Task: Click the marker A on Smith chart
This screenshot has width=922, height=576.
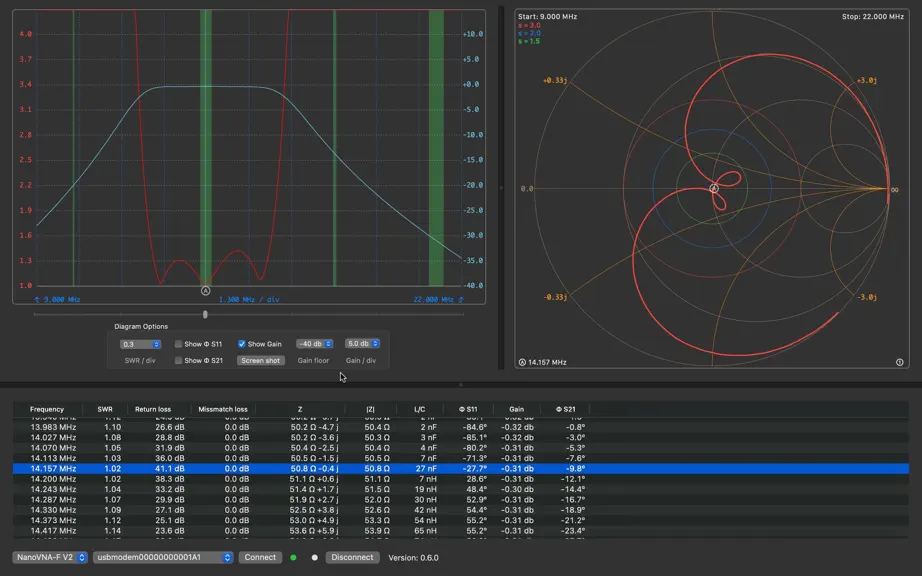Action: (714, 189)
